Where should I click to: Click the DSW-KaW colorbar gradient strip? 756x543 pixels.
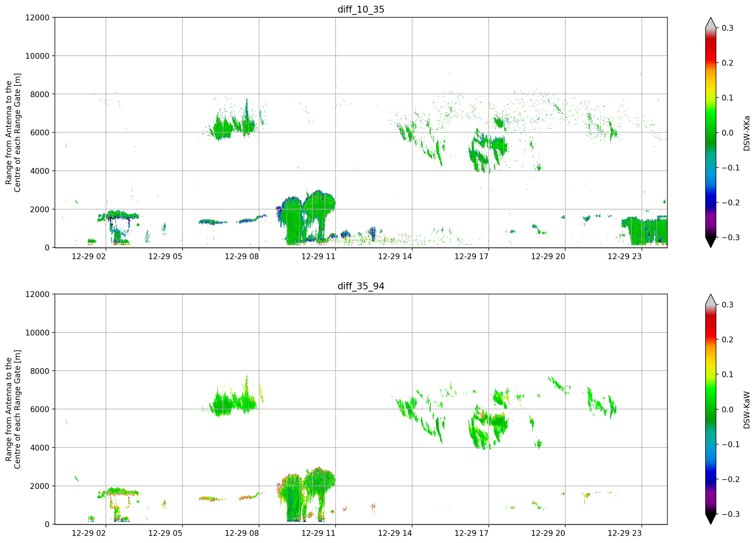click(711, 409)
